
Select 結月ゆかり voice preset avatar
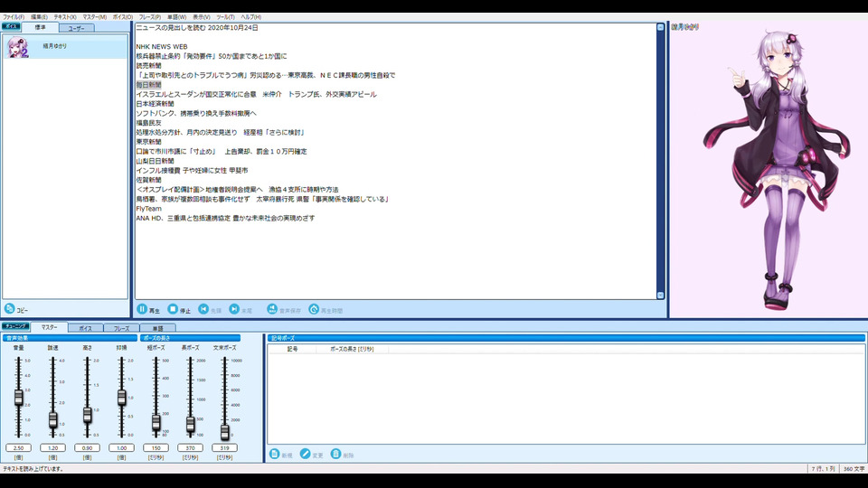[x=17, y=46]
